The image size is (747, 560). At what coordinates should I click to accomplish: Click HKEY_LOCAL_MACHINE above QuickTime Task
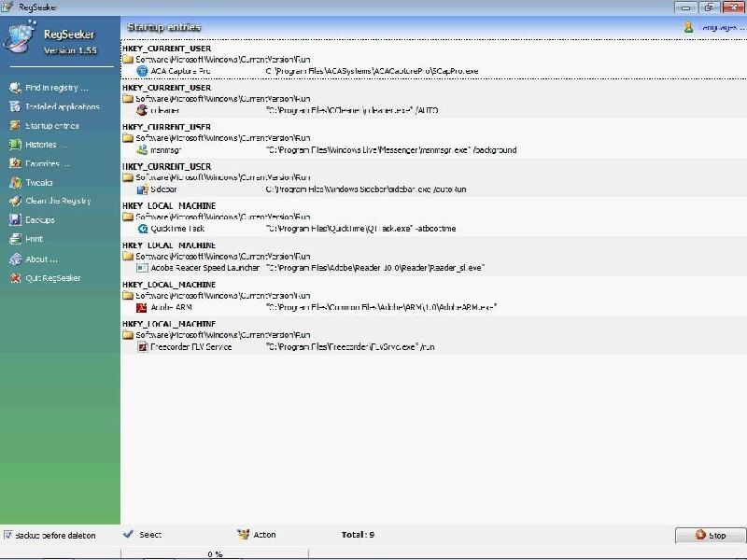coord(169,205)
